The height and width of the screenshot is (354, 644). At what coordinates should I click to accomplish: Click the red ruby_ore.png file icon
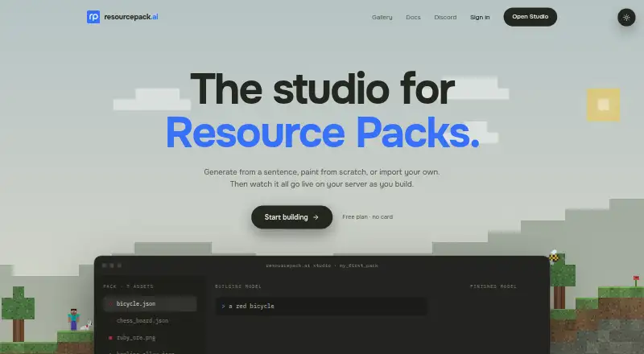110,338
